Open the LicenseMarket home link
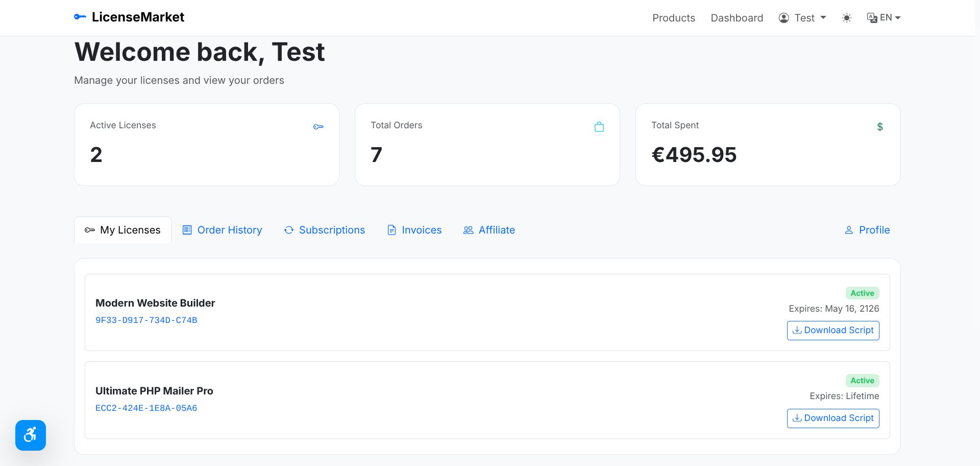This screenshot has width=980, height=466. [x=129, y=17]
